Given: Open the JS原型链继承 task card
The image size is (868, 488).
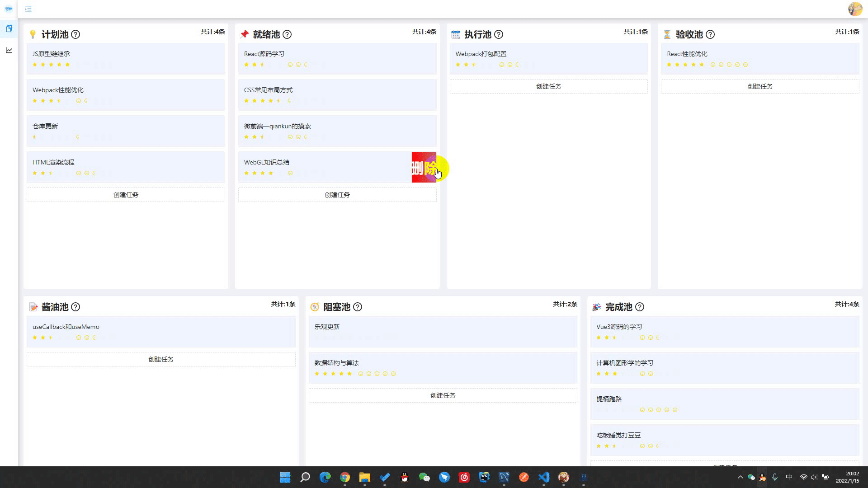Looking at the screenshot, I should [x=126, y=58].
